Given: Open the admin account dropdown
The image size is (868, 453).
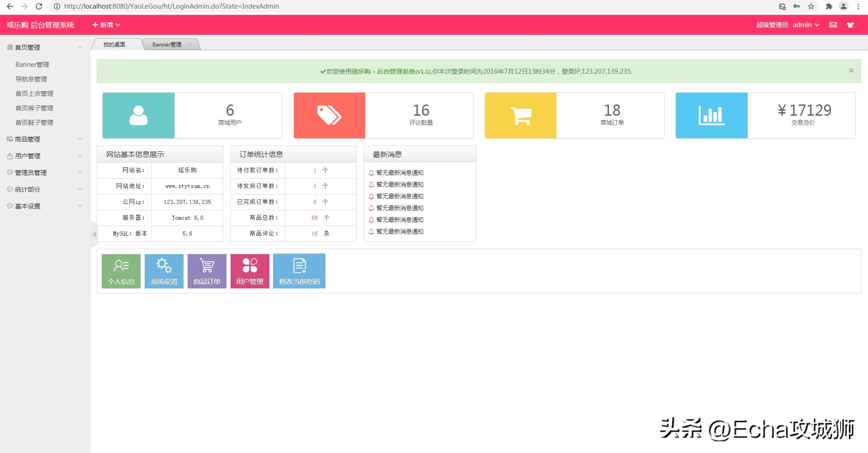Looking at the screenshot, I should click(806, 24).
